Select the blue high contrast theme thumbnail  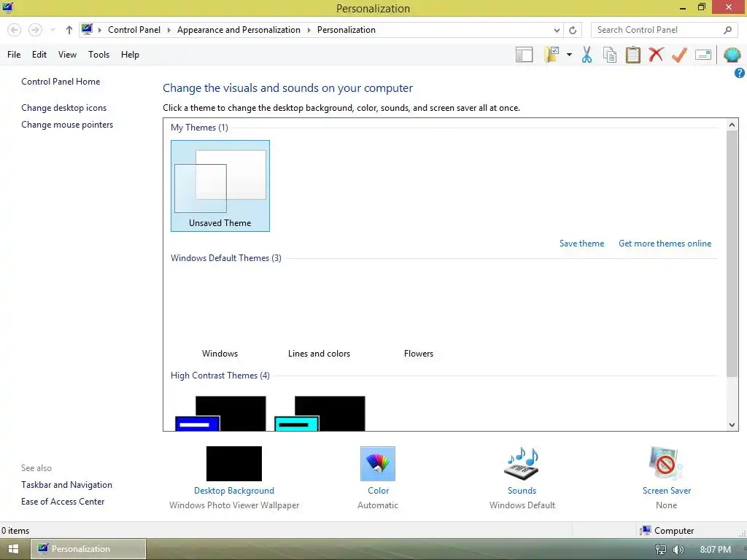click(x=220, y=413)
